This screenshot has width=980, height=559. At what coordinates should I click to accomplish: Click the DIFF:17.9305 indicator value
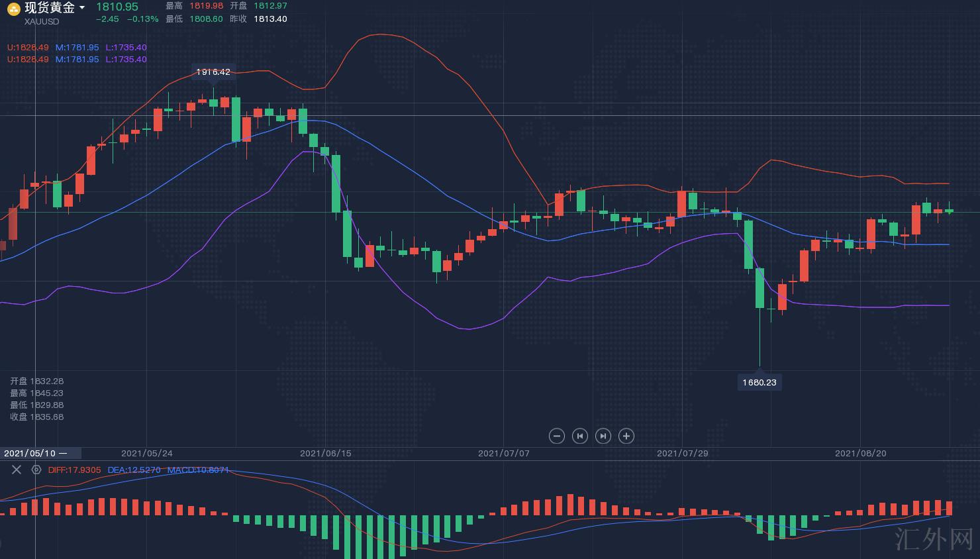(x=75, y=470)
